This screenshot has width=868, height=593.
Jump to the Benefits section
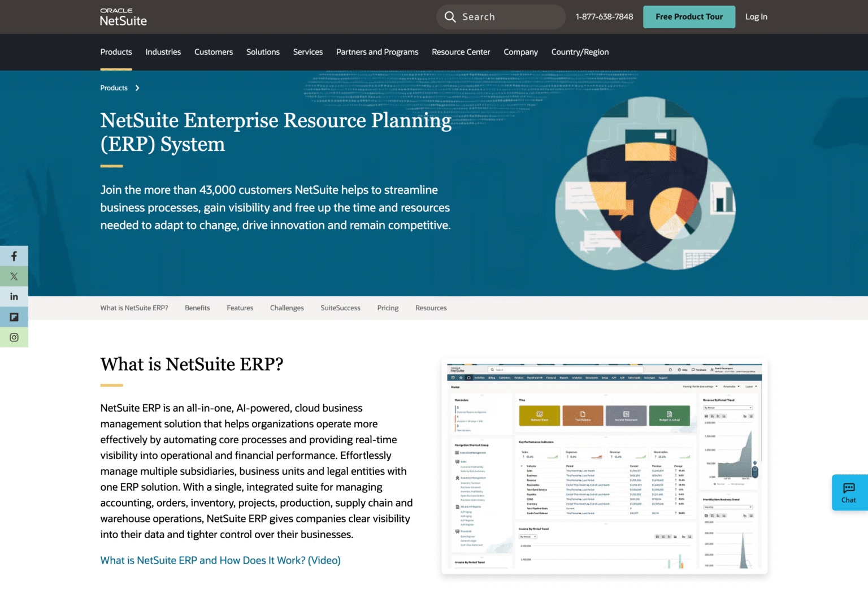click(x=197, y=308)
